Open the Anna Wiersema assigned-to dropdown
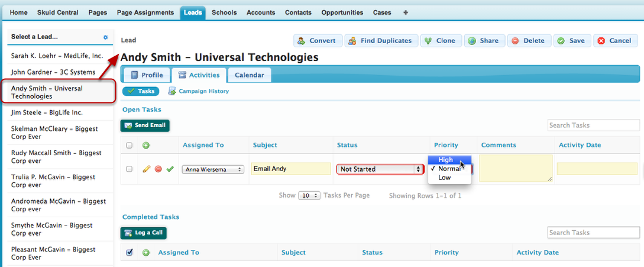This screenshot has width=644, height=267. (x=213, y=169)
